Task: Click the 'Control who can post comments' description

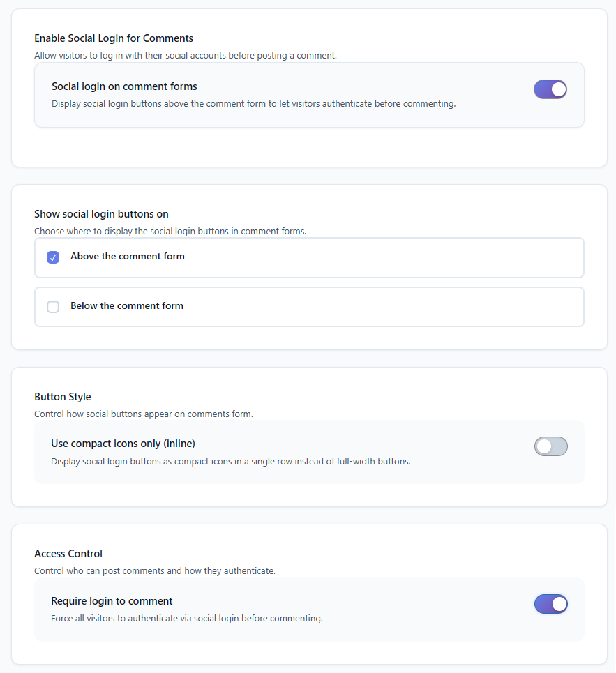Action: pos(155,570)
